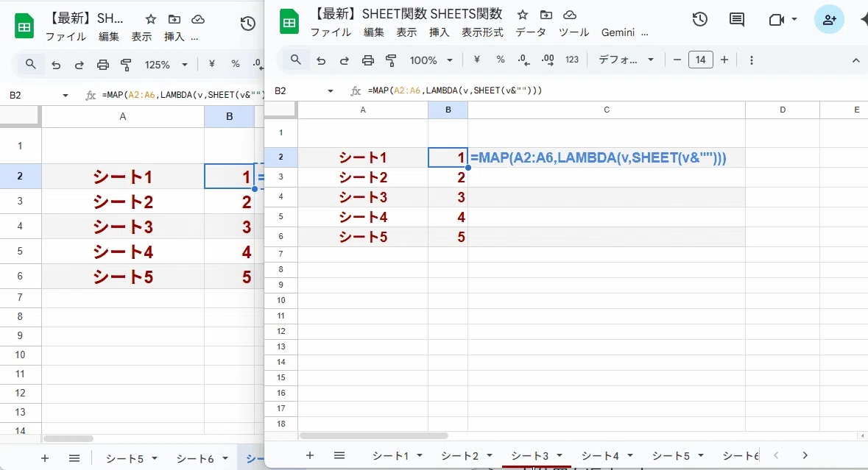Open the データ menu

[x=530, y=32]
